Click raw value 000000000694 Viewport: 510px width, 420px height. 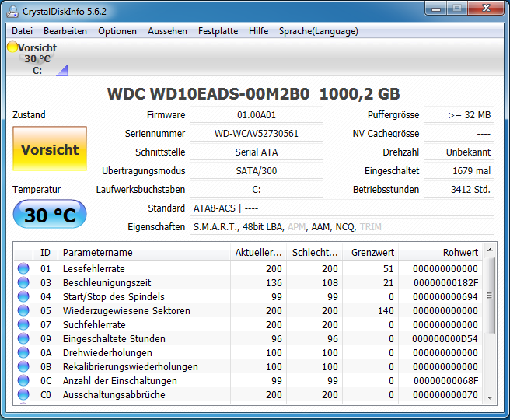(445, 296)
